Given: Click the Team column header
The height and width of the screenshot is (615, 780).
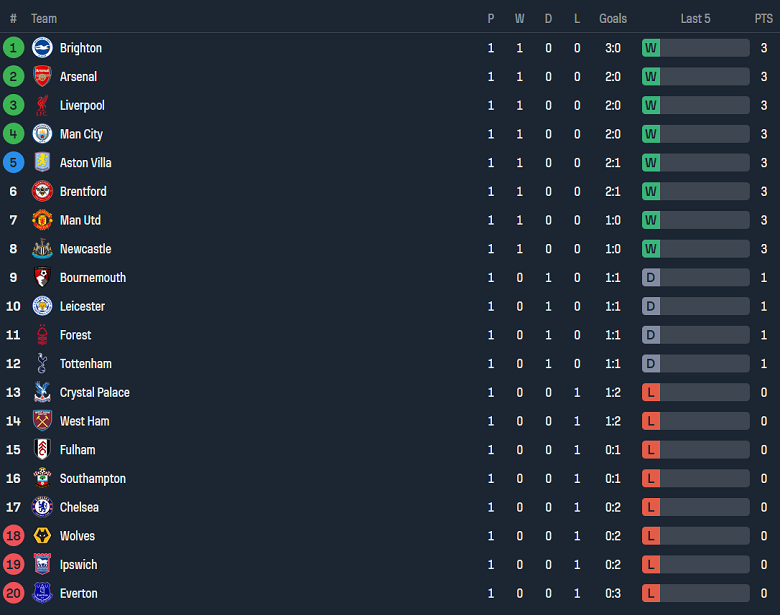Looking at the screenshot, I should tap(44, 19).
